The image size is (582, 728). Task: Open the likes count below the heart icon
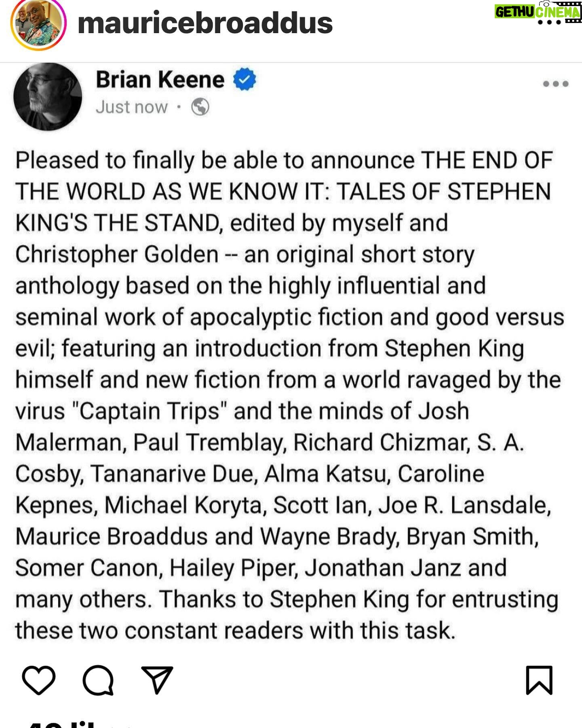click(x=61, y=724)
